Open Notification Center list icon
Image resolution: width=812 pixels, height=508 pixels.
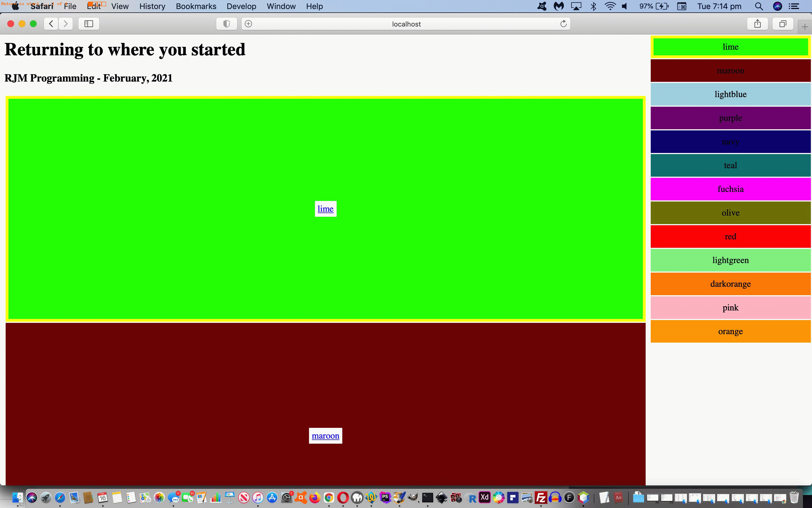coord(794,6)
